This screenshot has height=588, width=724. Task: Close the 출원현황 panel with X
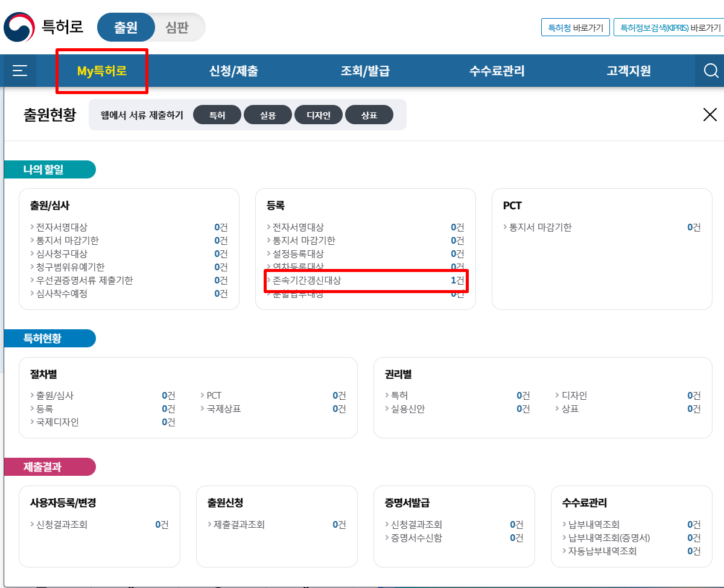click(710, 115)
